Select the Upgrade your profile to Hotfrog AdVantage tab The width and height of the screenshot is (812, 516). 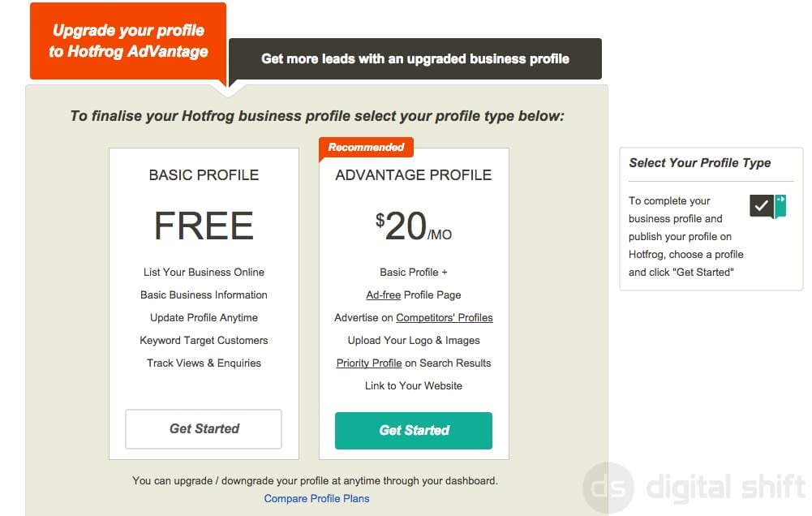tap(128, 41)
